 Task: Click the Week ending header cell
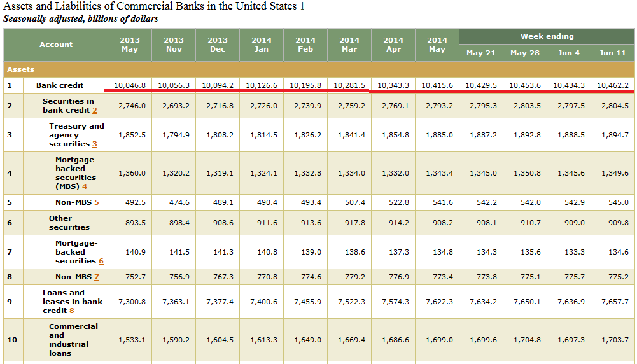tap(547, 36)
